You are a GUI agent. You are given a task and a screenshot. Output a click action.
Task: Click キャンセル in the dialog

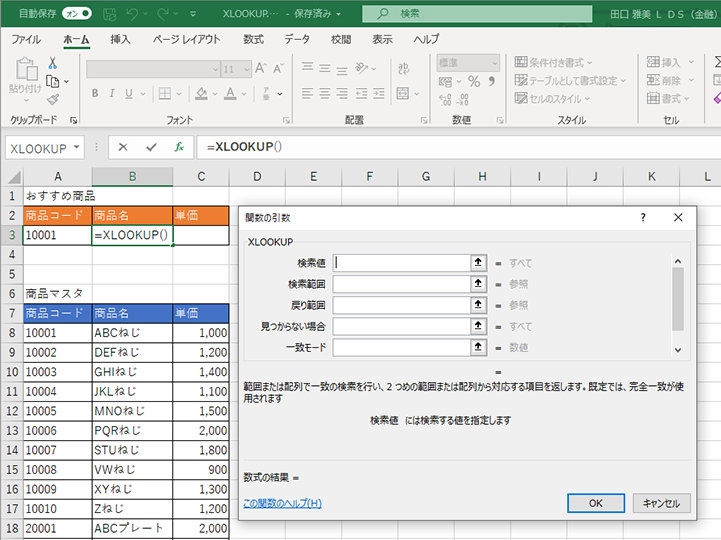(x=662, y=503)
